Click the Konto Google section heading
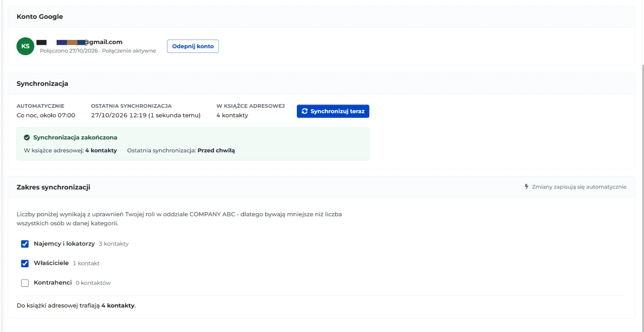Image resolution: width=644 pixels, height=332 pixels. 40,17
